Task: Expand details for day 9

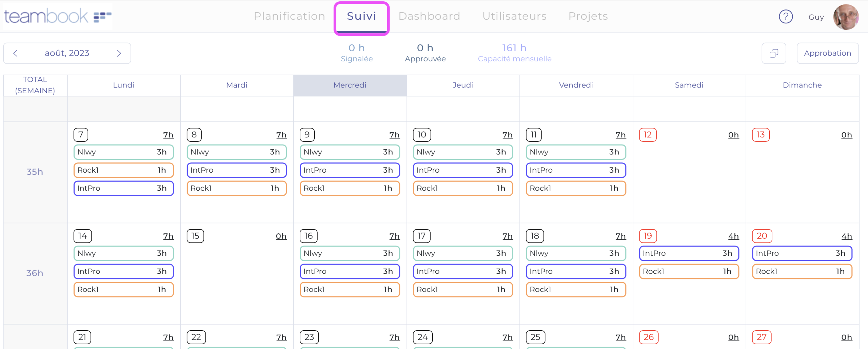Action: click(307, 134)
